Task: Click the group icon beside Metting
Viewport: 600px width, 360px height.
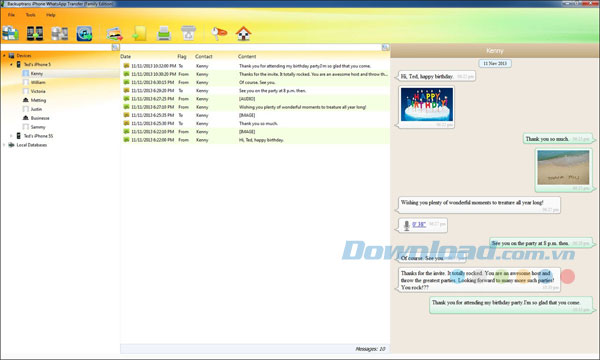Action: coord(26,100)
